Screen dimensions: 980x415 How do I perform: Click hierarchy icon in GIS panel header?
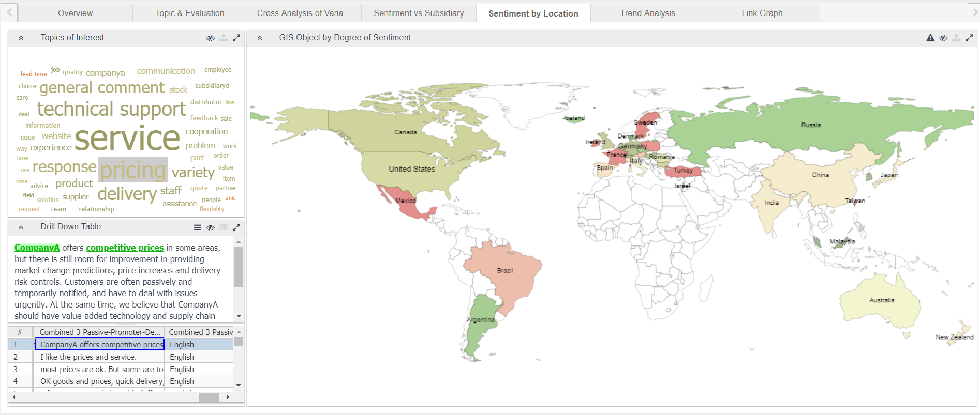click(x=956, y=38)
